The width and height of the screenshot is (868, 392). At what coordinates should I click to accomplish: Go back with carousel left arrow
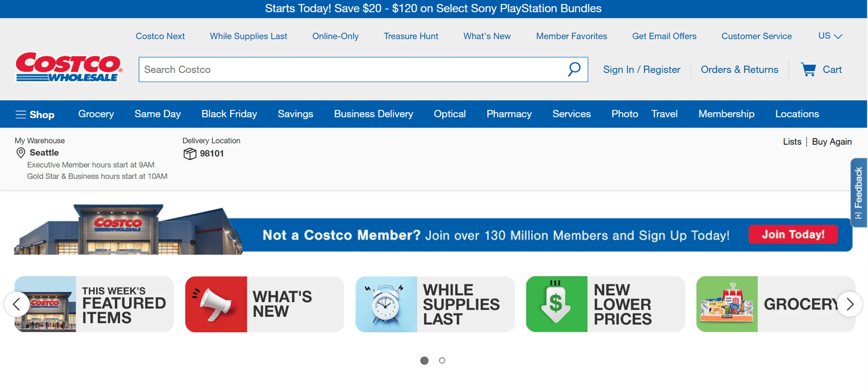pos(17,304)
